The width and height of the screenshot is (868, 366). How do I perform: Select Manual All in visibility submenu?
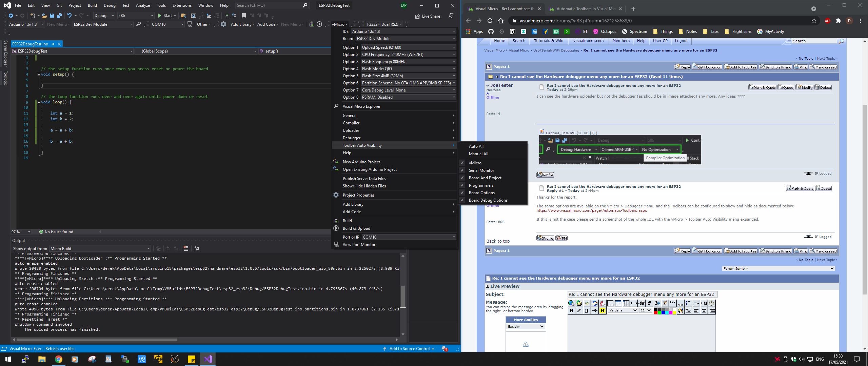coord(478,154)
